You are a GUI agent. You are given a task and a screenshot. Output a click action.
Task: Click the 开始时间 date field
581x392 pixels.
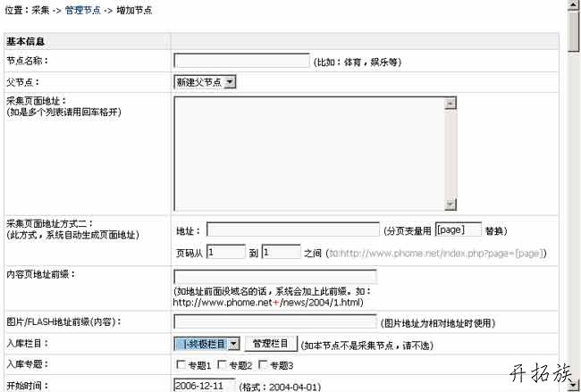click(x=204, y=385)
